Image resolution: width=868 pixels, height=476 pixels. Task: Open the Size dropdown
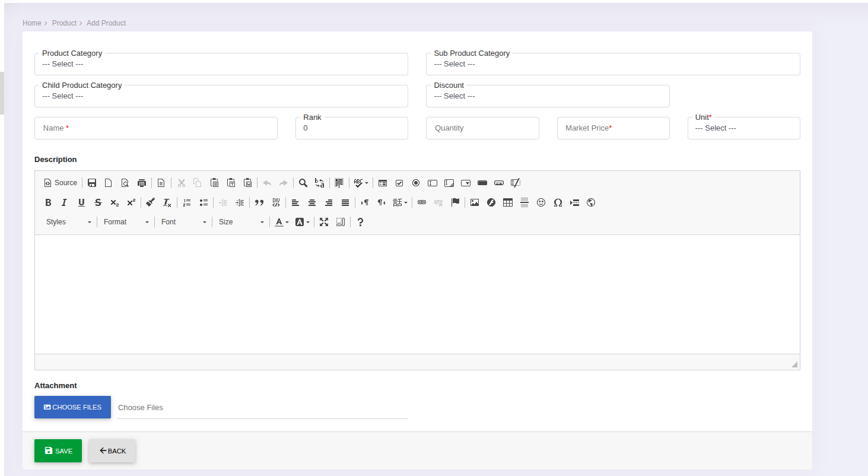(x=241, y=222)
